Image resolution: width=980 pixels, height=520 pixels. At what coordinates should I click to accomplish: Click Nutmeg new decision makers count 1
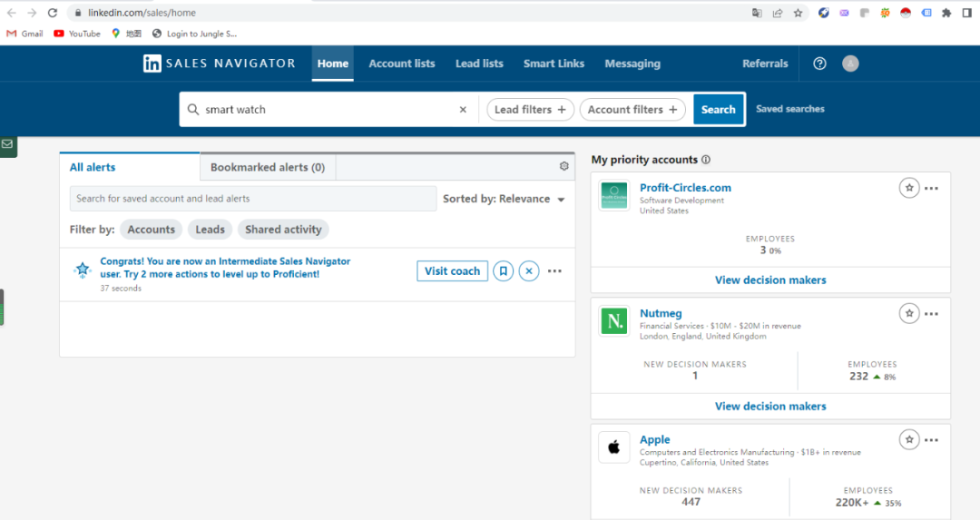coord(695,376)
